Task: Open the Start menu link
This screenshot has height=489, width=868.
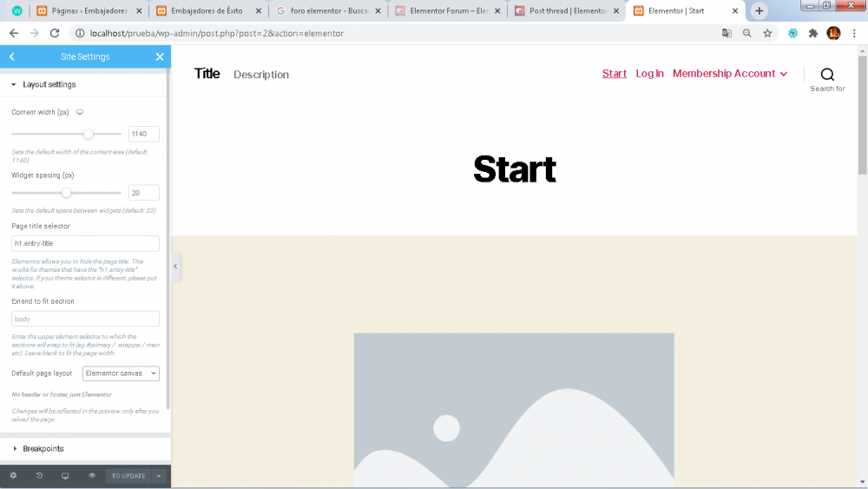Action: point(614,74)
